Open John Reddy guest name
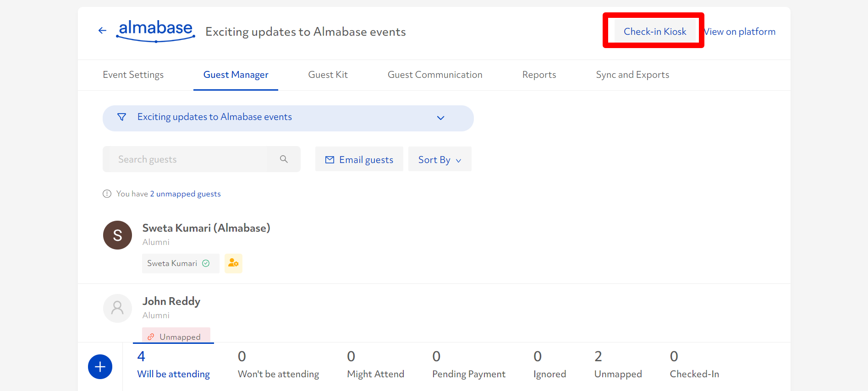The image size is (868, 391). (x=171, y=301)
